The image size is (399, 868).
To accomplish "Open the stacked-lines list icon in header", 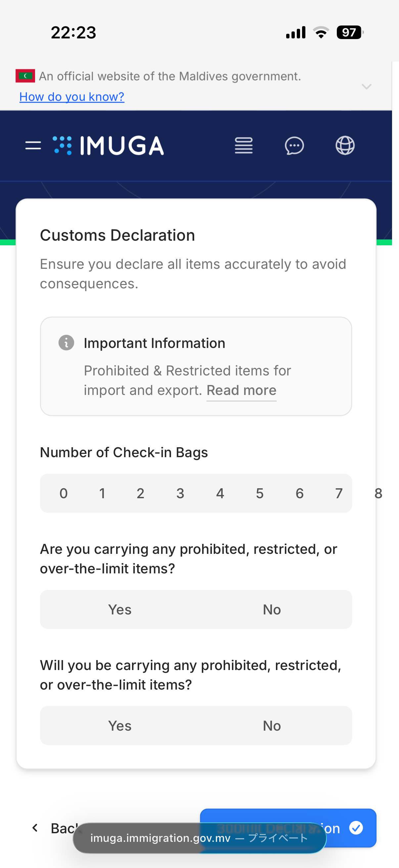I will point(244,146).
